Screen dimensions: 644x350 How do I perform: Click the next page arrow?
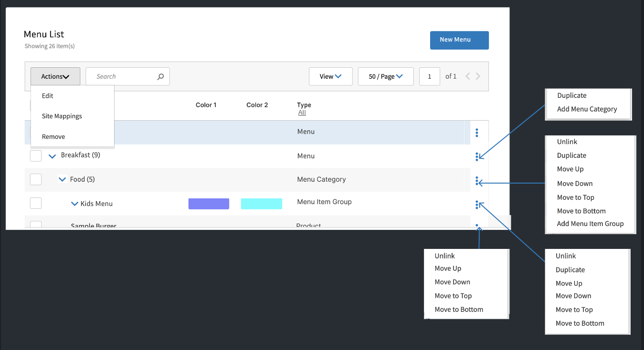(x=478, y=76)
